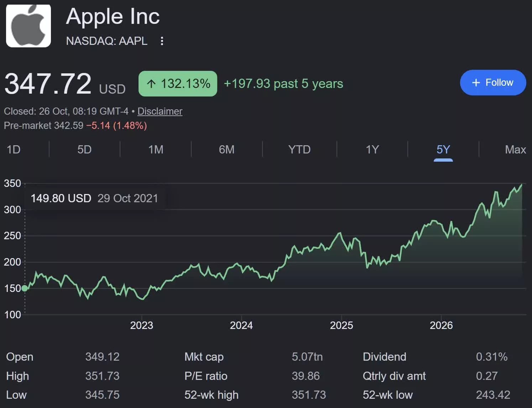Click the 52-wk low value 243.42

(493, 395)
